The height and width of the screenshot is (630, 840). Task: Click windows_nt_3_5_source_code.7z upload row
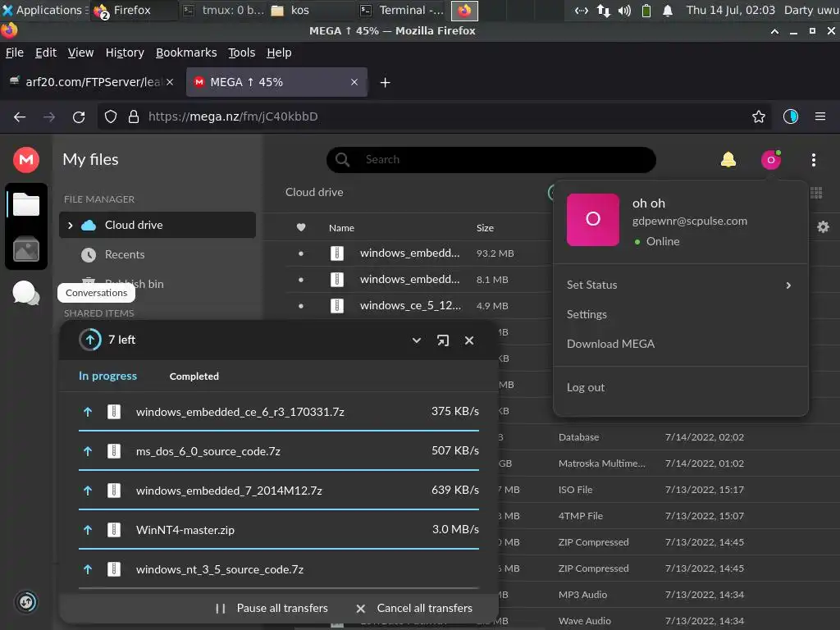click(x=279, y=569)
